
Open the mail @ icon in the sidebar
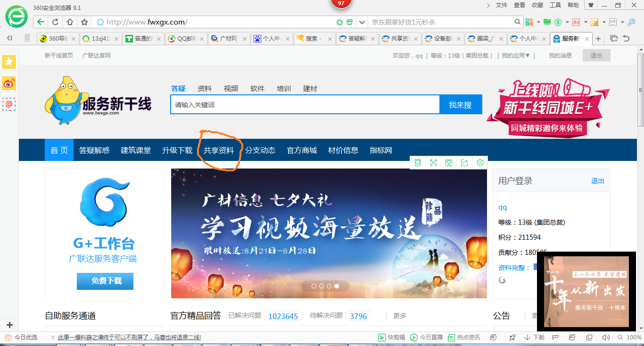point(9,104)
